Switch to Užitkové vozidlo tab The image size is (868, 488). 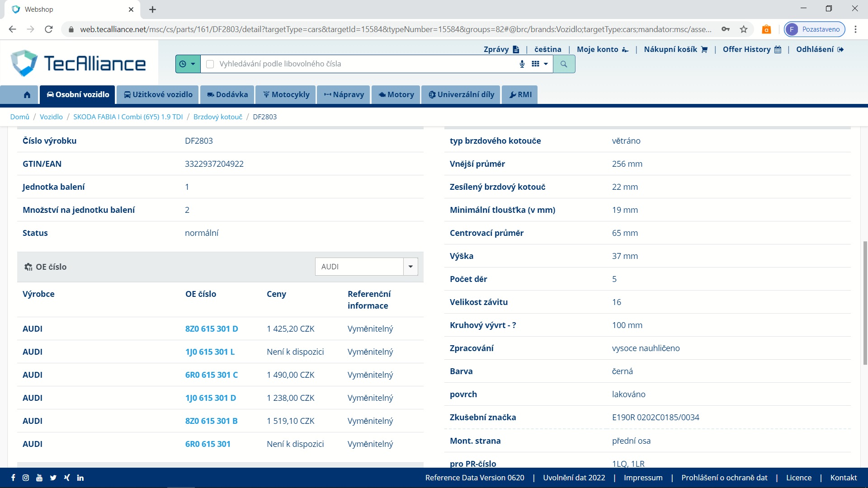(x=158, y=94)
